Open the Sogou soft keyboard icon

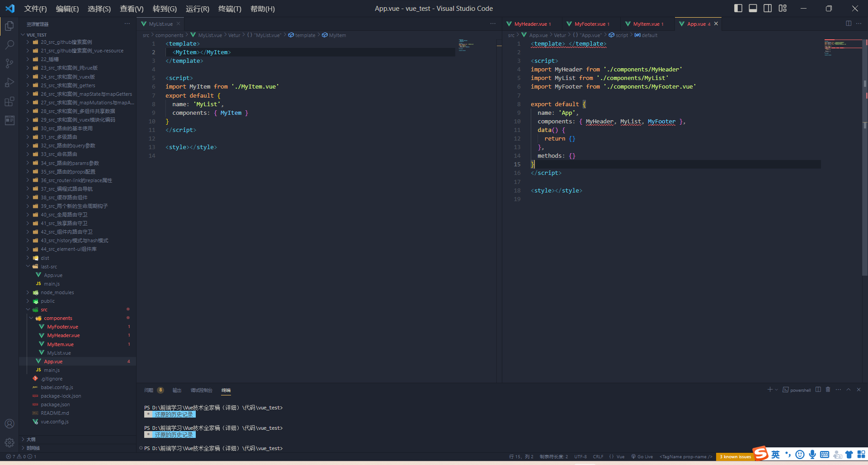point(825,455)
